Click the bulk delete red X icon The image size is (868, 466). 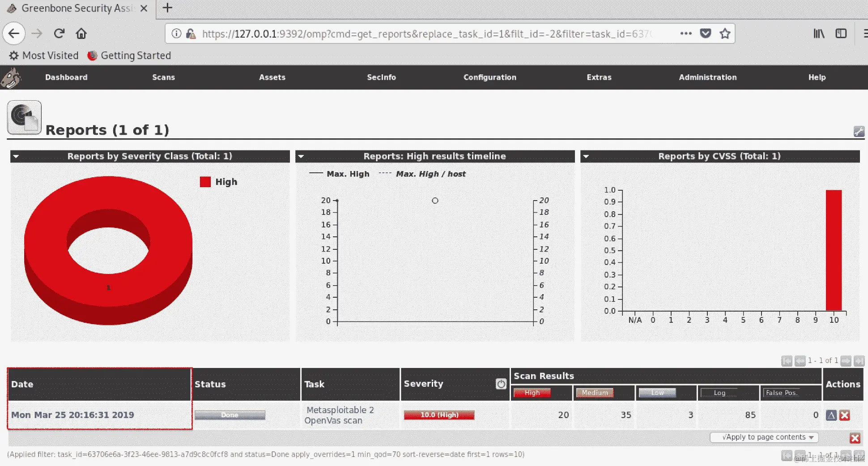855,438
